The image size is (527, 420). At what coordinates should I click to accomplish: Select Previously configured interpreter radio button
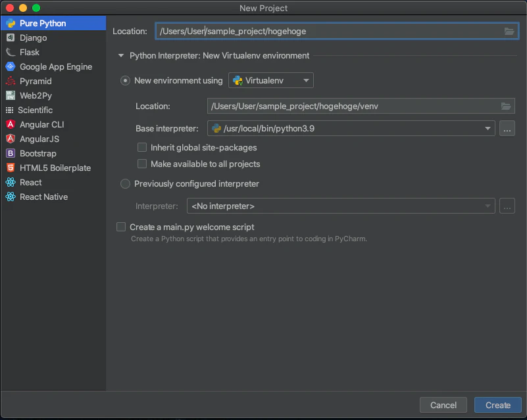[126, 183]
